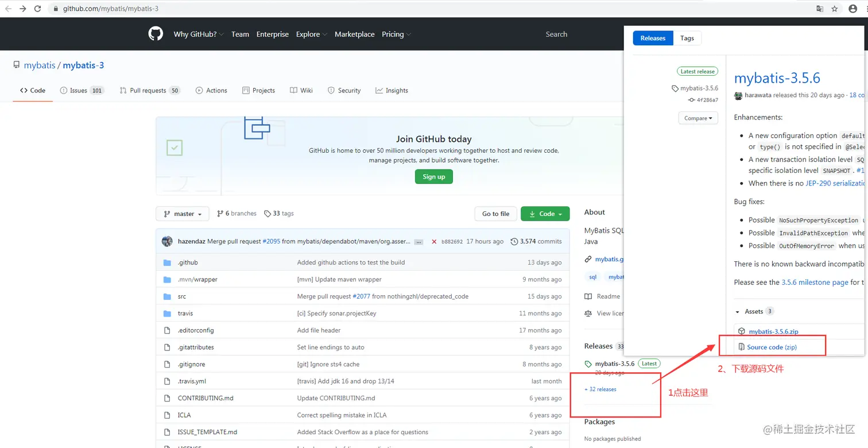868x448 pixels.
Task: Open the master branch selector
Action: (x=183, y=214)
